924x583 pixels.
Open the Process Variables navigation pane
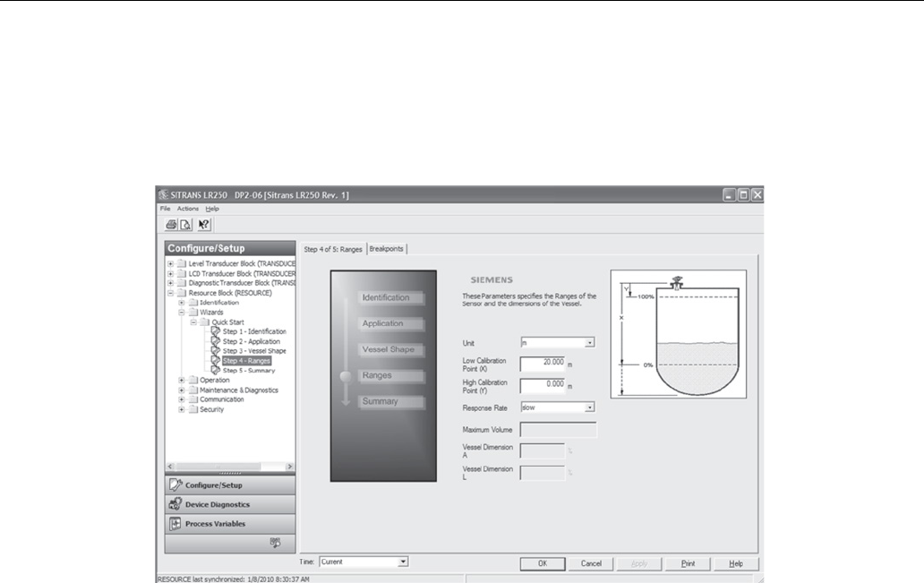(230, 524)
